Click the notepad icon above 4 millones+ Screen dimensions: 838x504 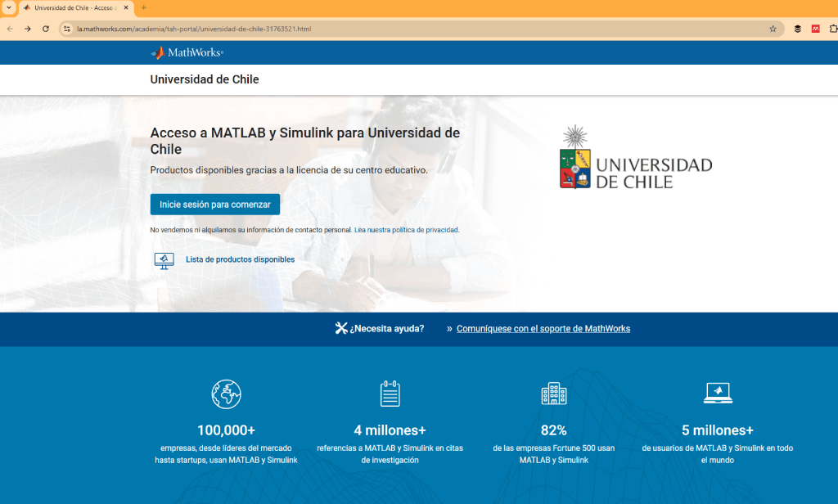390,394
